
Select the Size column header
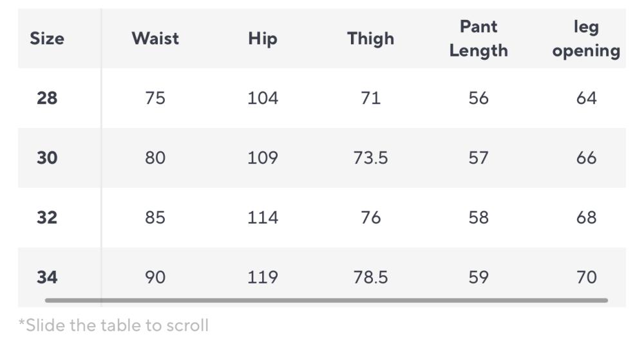pyautogui.click(x=47, y=39)
